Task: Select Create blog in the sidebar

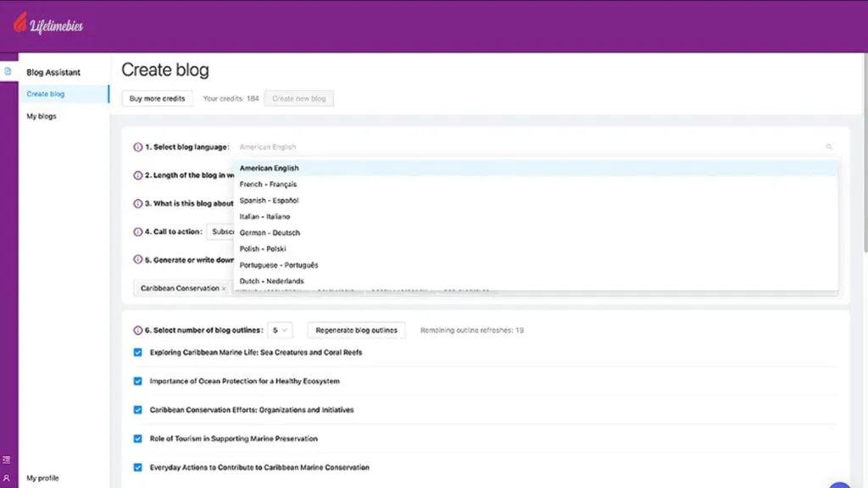Action: 46,94
